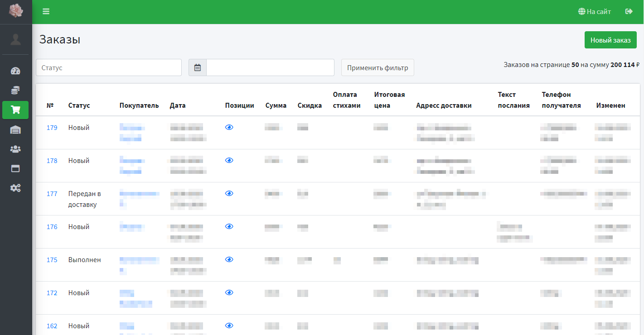Show positions for order 179 via eye icon

tap(229, 127)
